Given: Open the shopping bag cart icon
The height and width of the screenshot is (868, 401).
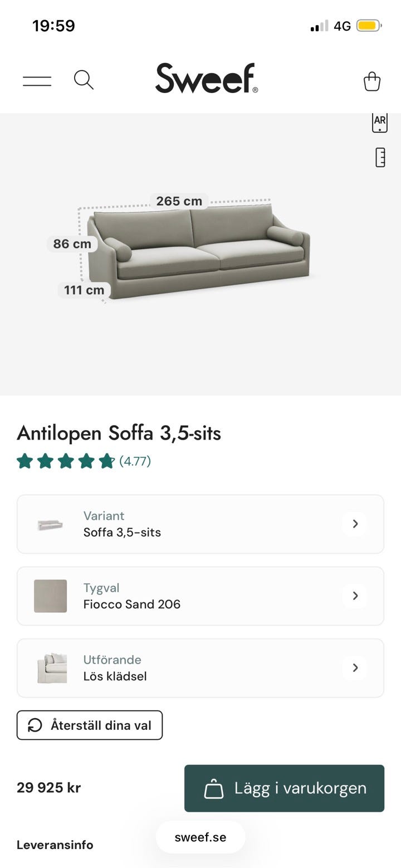Looking at the screenshot, I should (371, 81).
